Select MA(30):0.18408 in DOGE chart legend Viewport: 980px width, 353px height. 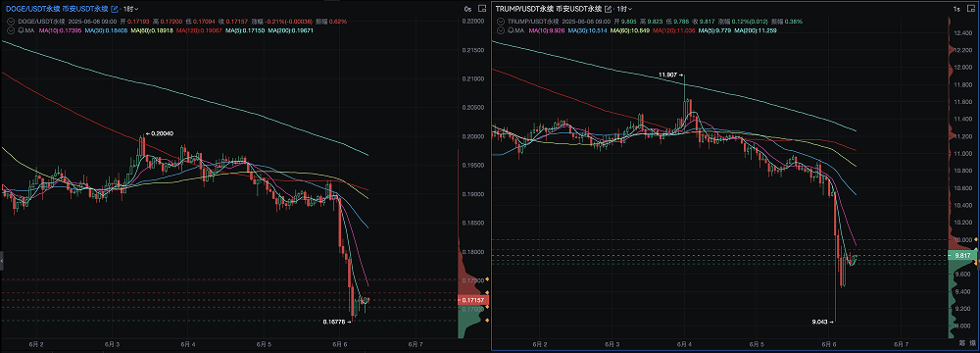coord(106,30)
